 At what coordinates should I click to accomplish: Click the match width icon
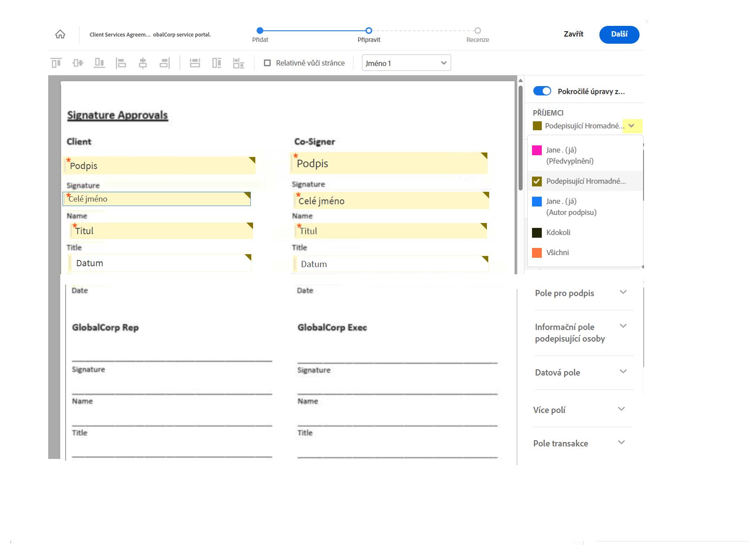point(195,63)
